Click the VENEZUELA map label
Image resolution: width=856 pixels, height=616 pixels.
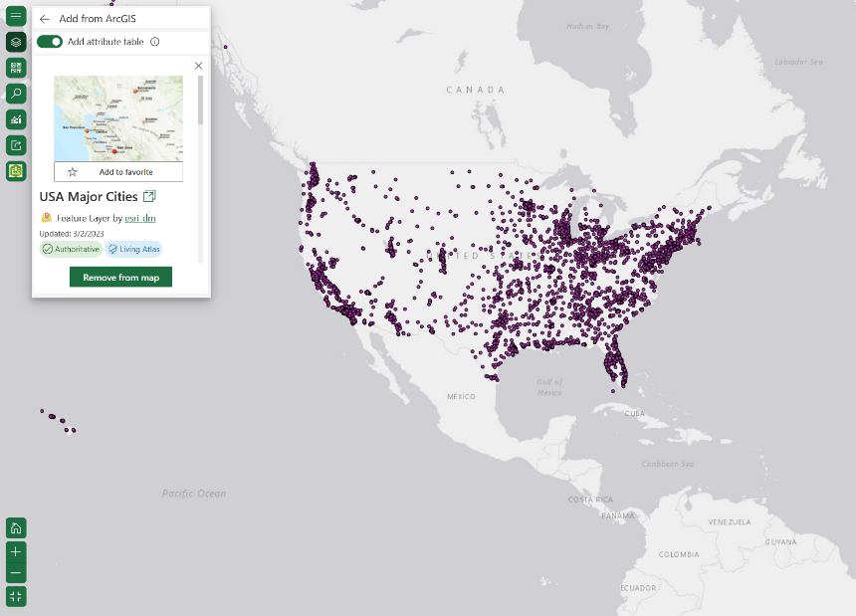[730, 522]
